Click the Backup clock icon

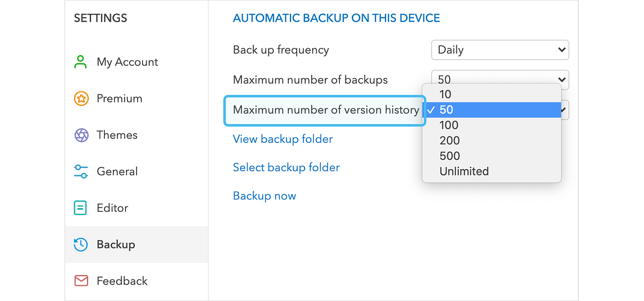81,244
